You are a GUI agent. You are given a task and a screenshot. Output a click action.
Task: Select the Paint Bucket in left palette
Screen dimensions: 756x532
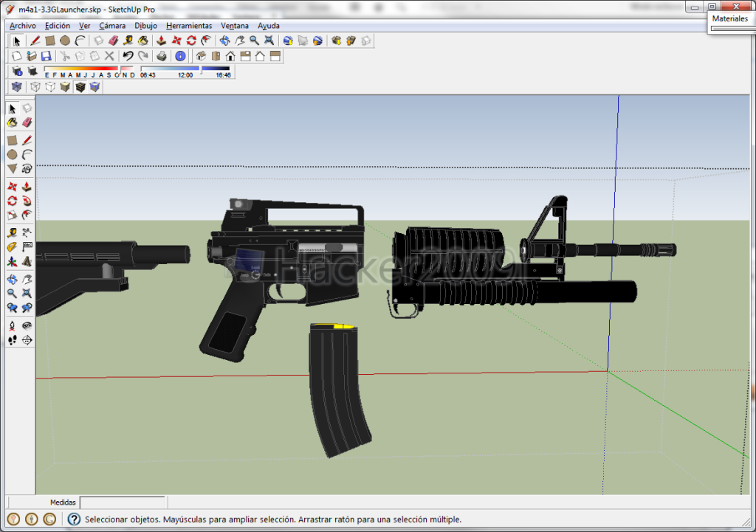pyautogui.click(x=13, y=122)
